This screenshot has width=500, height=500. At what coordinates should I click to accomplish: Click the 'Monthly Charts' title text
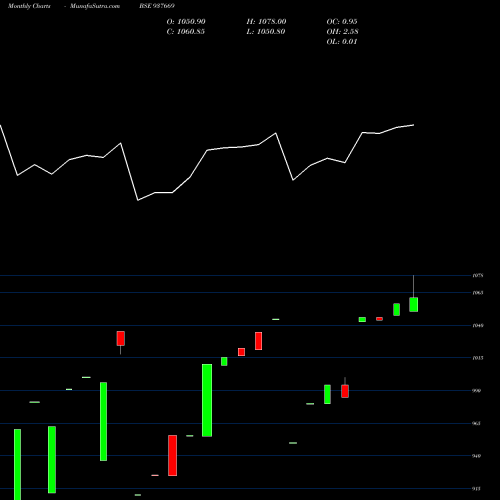coord(29,6)
